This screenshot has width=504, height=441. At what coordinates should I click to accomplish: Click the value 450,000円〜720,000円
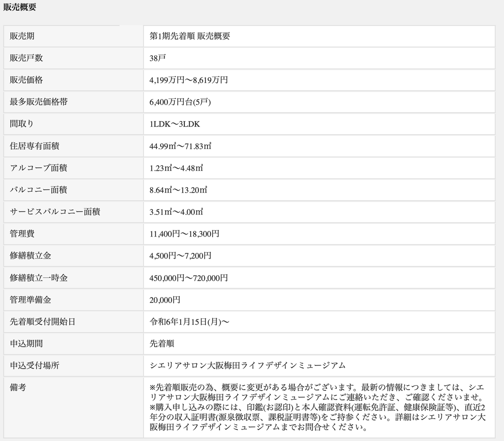[x=189, y=278]
